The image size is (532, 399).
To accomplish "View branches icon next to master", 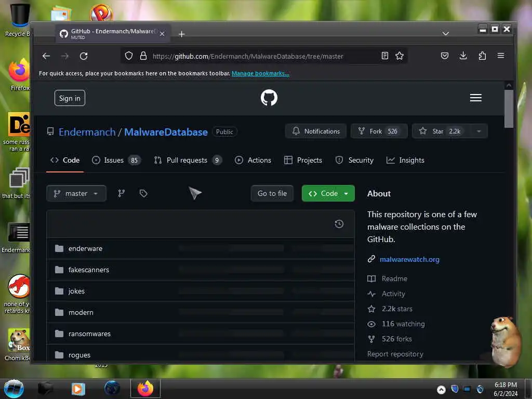I will [121, 193].
